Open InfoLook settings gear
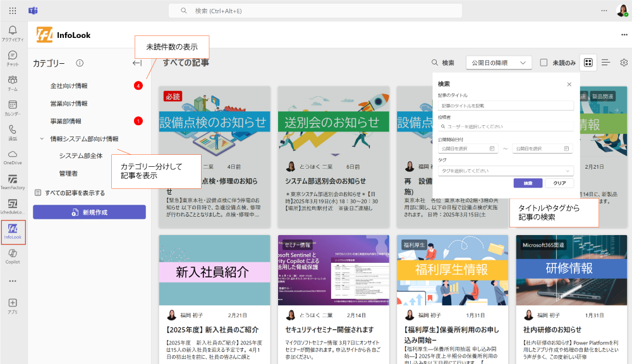This screenshot has height=364, width=632. pyautogui.click(x=624, y=63)
